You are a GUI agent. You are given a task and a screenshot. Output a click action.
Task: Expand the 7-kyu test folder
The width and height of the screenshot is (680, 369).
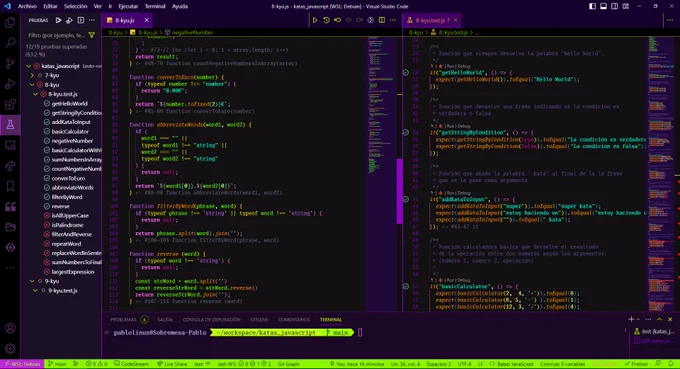click(32, 75)
